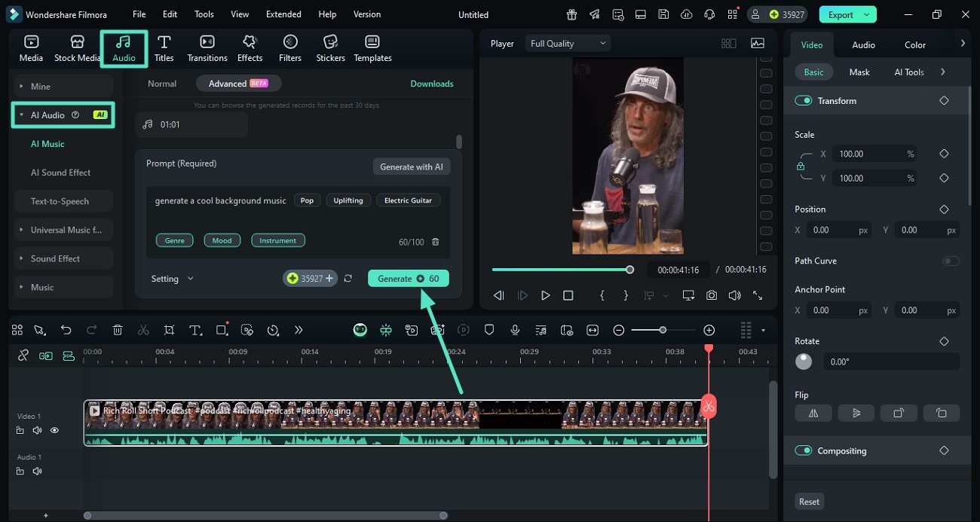Image resolution: width=980 pixels, height=522 pixels.
Task: Take a snapshot with the camera icon
Action: [x=712, y=296]
